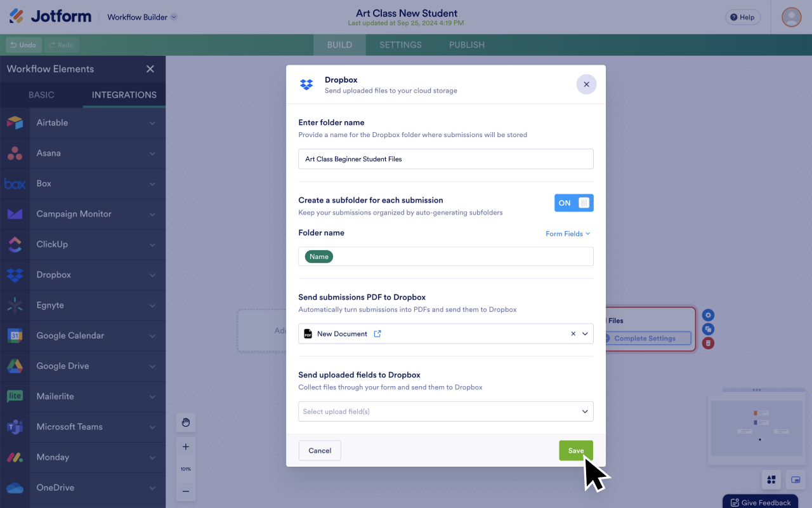Open New Document PDF external link icon
The image size is (812, 508).
377,333
